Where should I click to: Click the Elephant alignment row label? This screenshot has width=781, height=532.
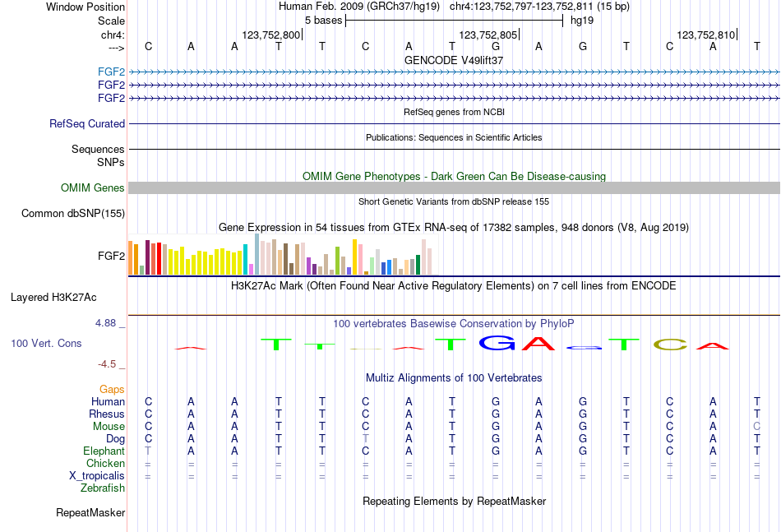tap(104, 451)
